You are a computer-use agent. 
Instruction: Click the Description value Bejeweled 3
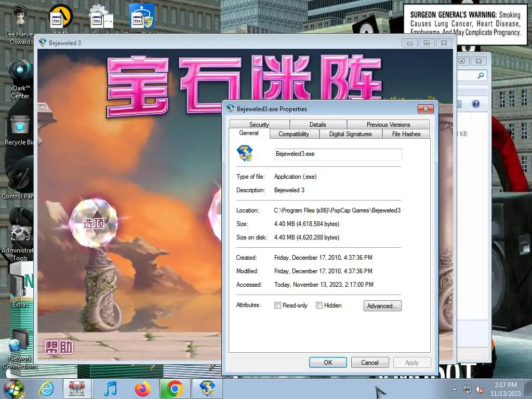[x=289, y=190]
